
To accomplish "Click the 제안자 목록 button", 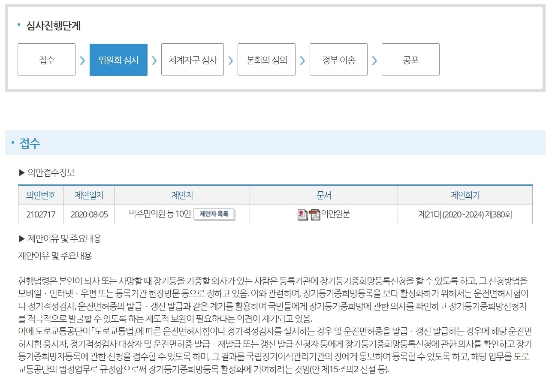I will [x=214, y=214].
